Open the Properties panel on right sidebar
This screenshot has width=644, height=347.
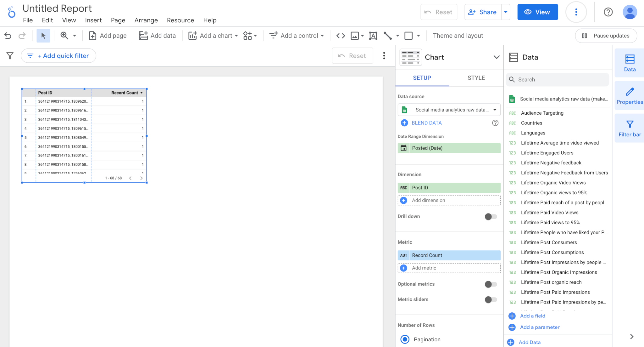click(629, 95)
